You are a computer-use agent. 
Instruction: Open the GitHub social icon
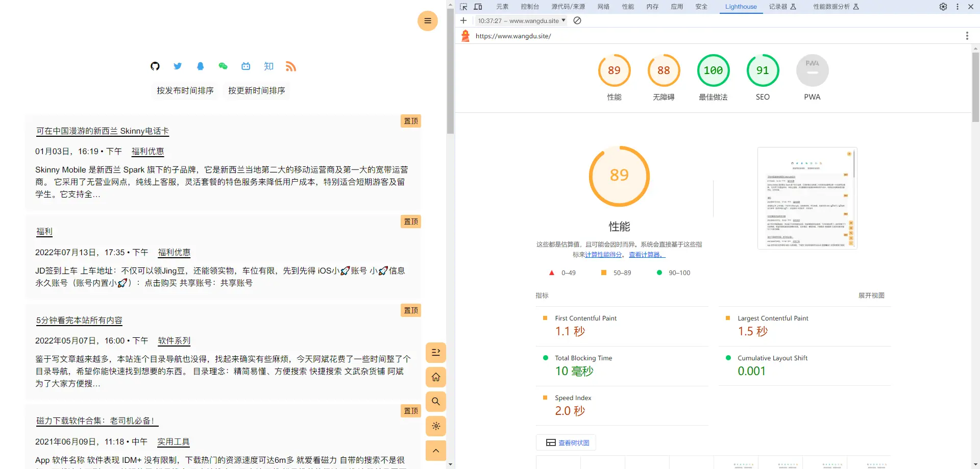[155, 66]
